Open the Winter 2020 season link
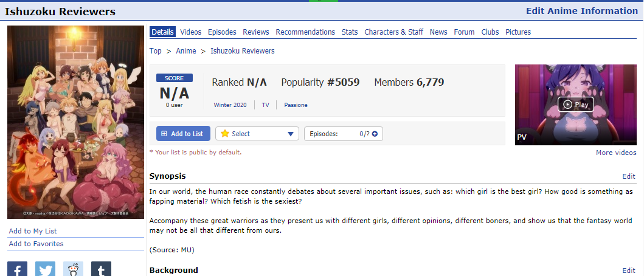Viewport: 644px width, 276px height. [x=230, y=105]
